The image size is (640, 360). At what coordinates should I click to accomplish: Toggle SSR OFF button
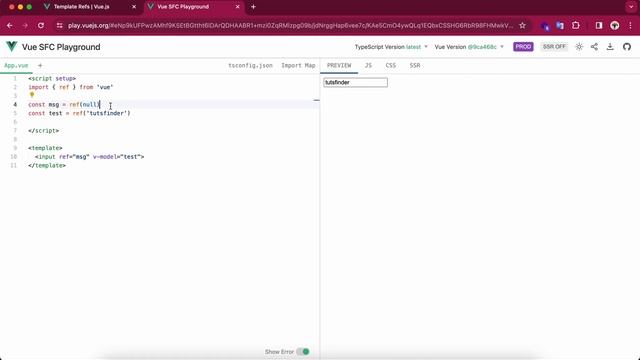[x=554, y=47]
